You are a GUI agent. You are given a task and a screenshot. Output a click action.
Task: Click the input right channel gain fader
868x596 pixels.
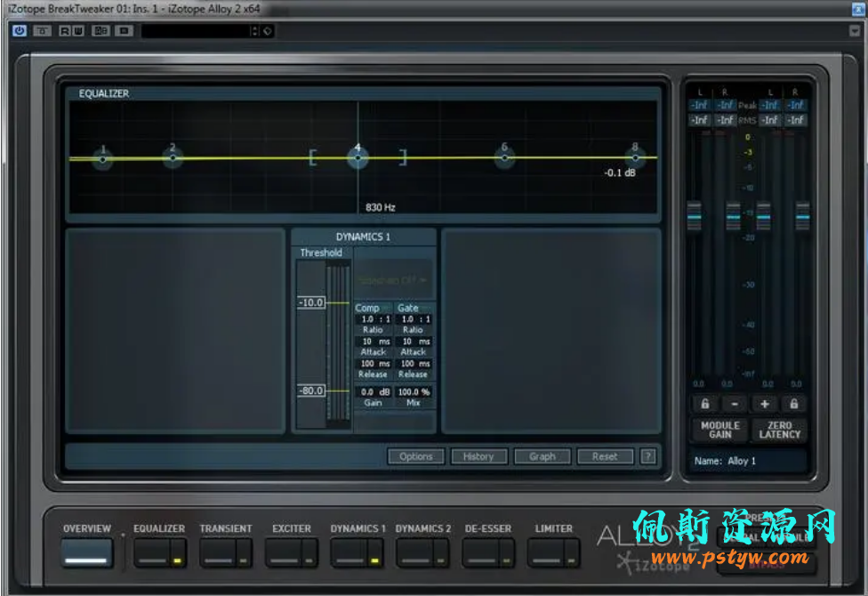click(x=733, y=216)
